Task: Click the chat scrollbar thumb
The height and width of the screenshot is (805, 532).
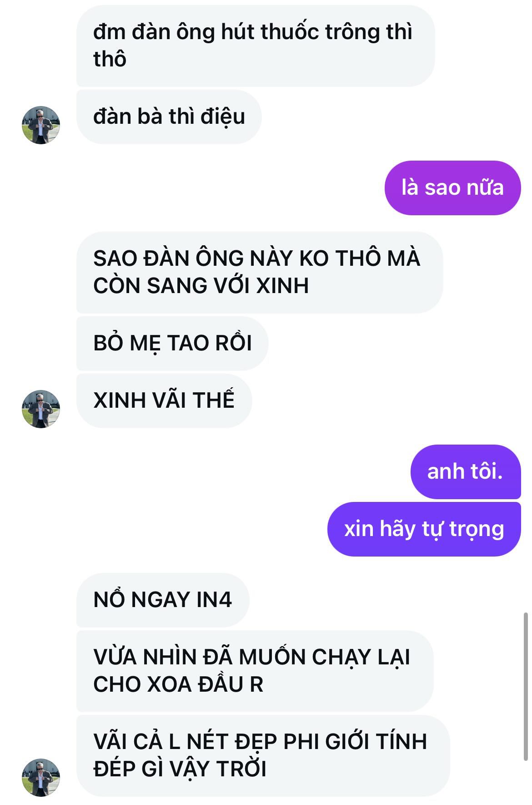Action: click(526, 687)
